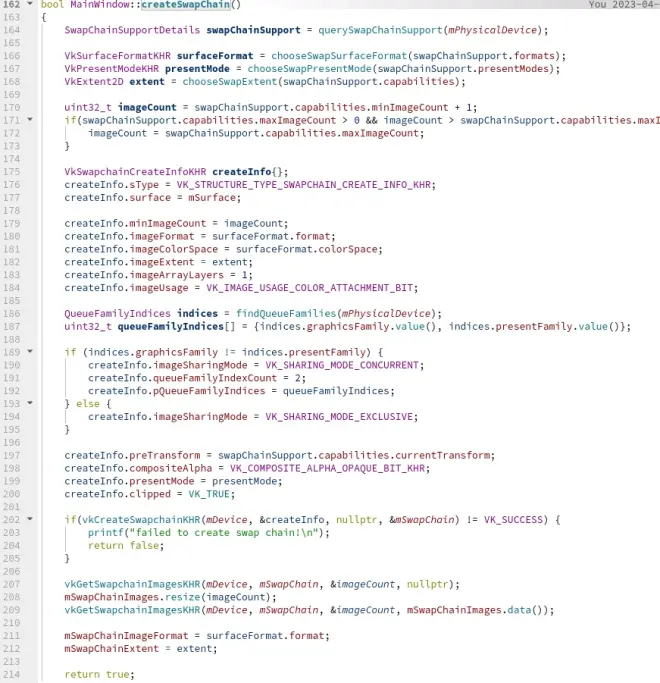The height and width of the screenshot is (683, 660).
Task: Click the imageCount declaration on line 170
Action: click(x=147, y=108)
